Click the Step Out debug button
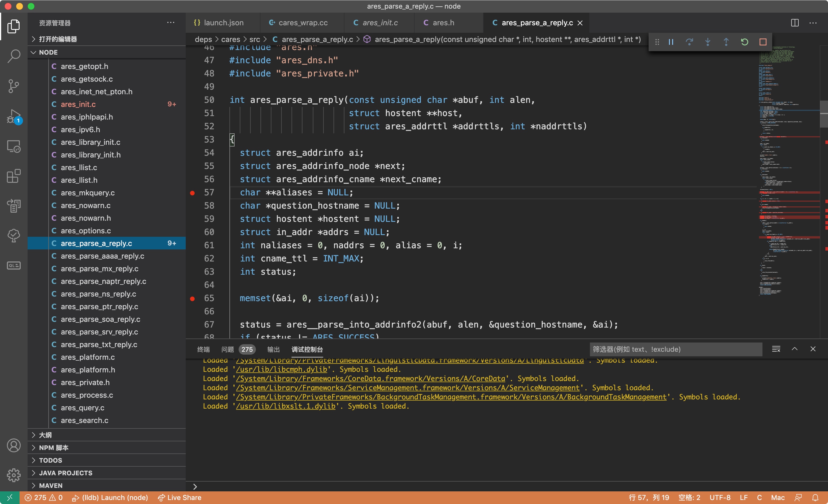Screen dimensions: 828x504 pyautogui.click(x=726, y=42)
